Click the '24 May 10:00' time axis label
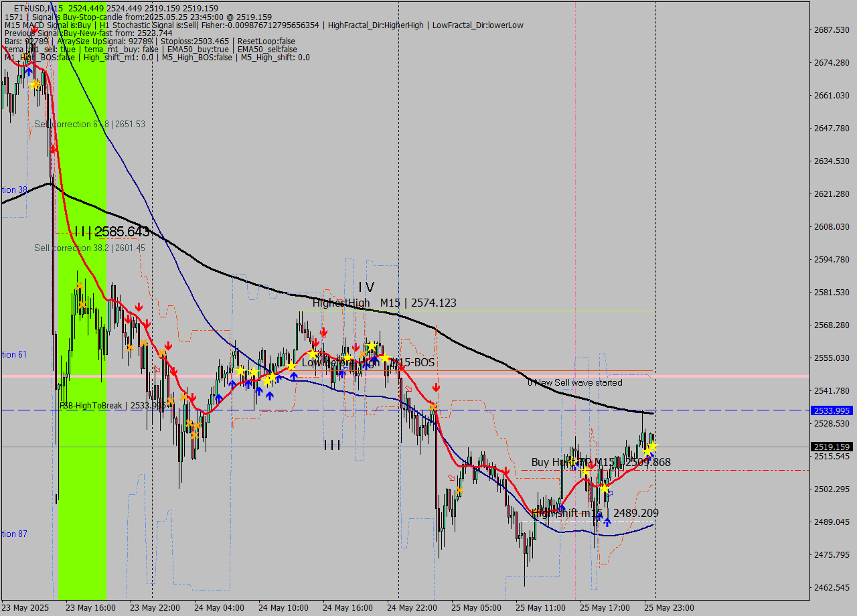The width and height of the screenshot is (857, 616). [x=284, y=608]
